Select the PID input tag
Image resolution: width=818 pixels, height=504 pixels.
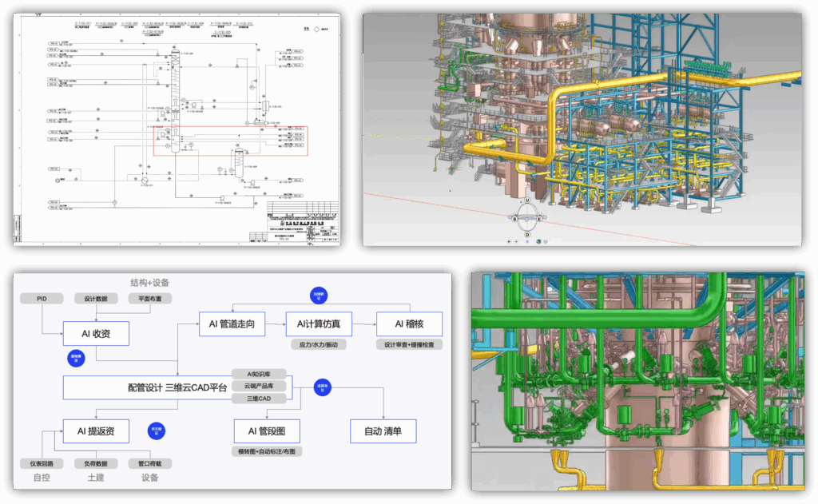tap(42, 299)
